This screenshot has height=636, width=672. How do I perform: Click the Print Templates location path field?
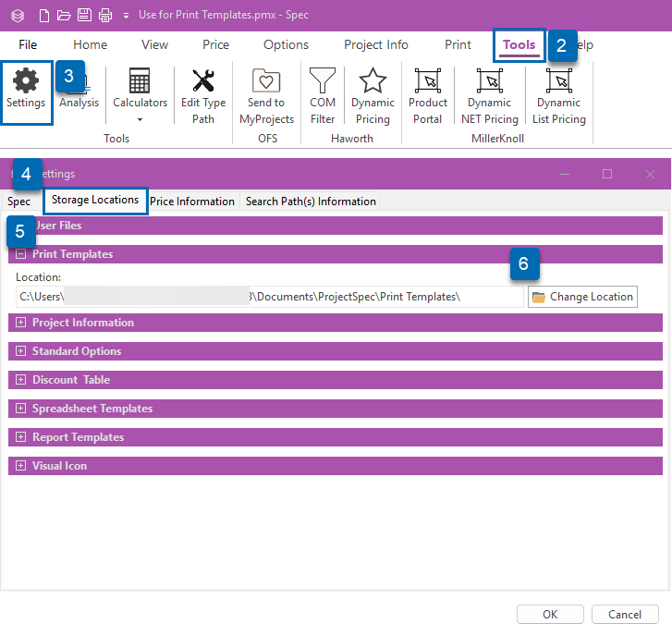(270, 297)
